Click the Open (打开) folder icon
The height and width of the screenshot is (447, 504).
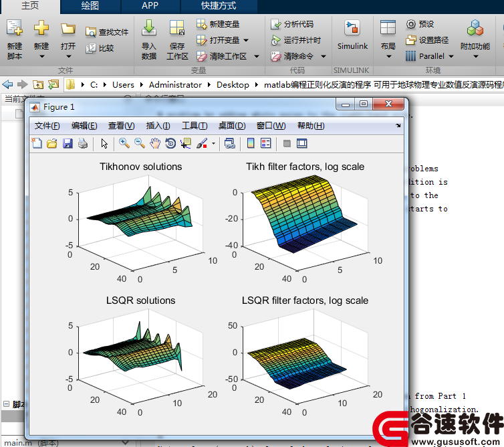pos(68,29)
